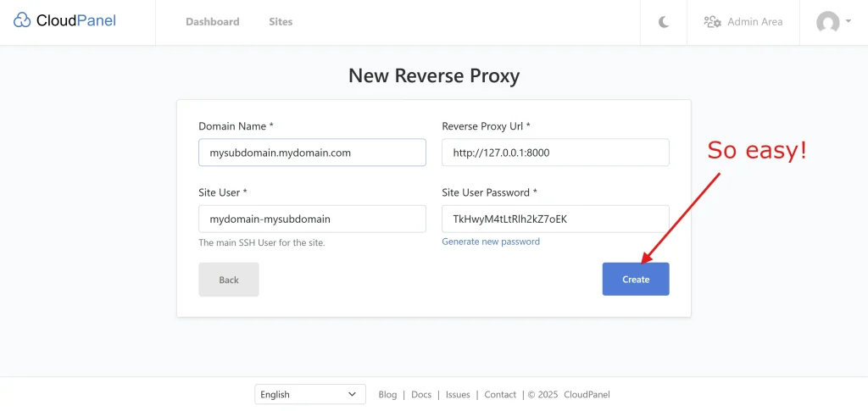Click the CloudPanel cloud logo

[x=23, y=20]
